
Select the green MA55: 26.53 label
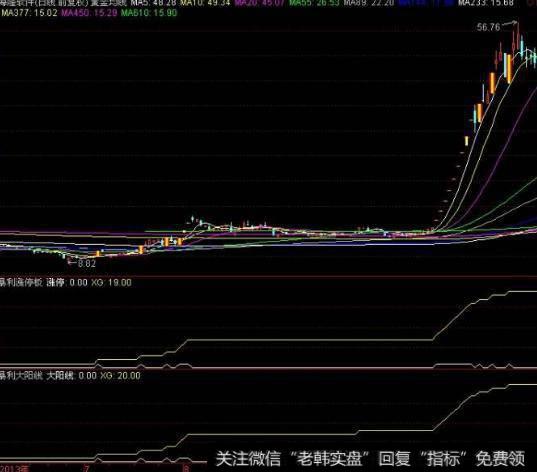pos(314,3)
